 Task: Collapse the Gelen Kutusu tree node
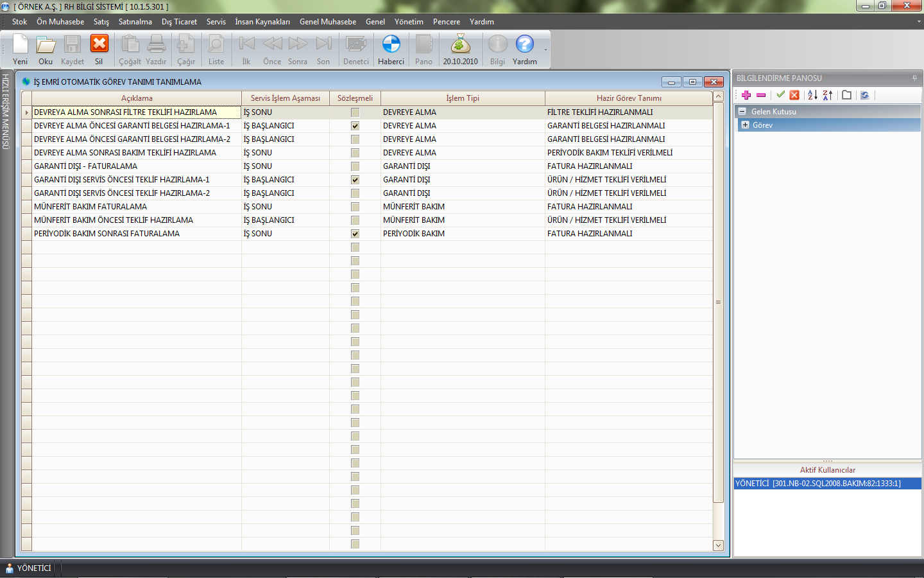[x=742, y=112]
